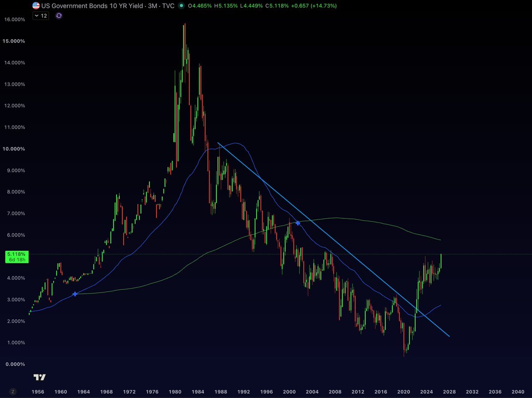Click the 16.000% price axis label
The image size is (532, 398).
point(14,20)
